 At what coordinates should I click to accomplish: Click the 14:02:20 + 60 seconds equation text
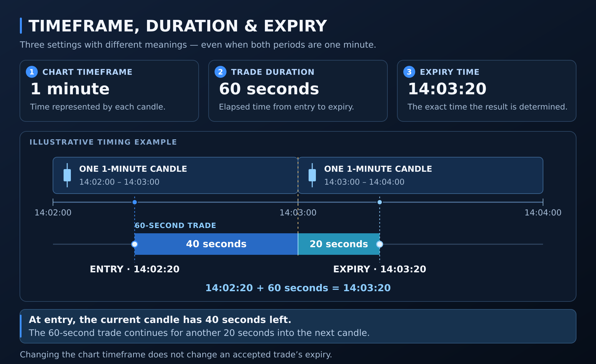pyautogui.click(x=298, y=288)
